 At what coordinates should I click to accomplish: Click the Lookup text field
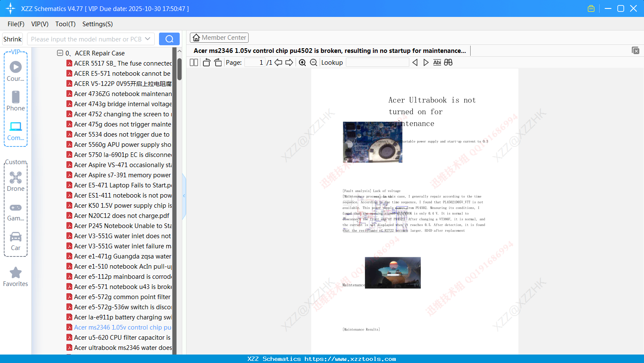378,62
